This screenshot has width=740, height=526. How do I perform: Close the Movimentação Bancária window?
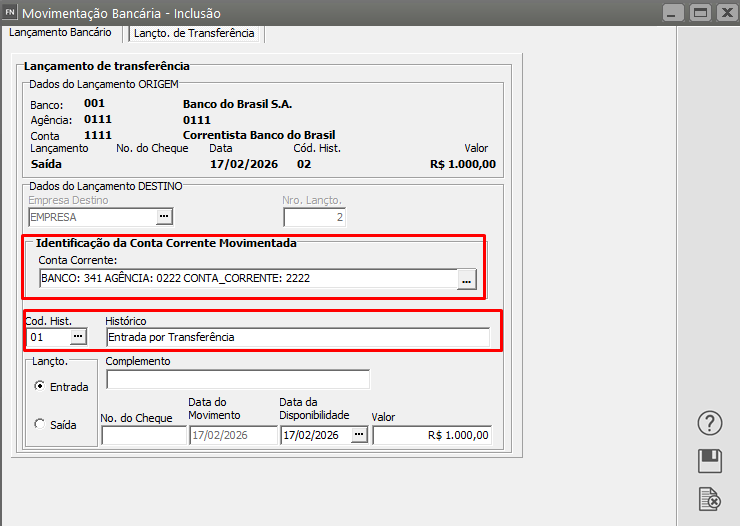725,13
